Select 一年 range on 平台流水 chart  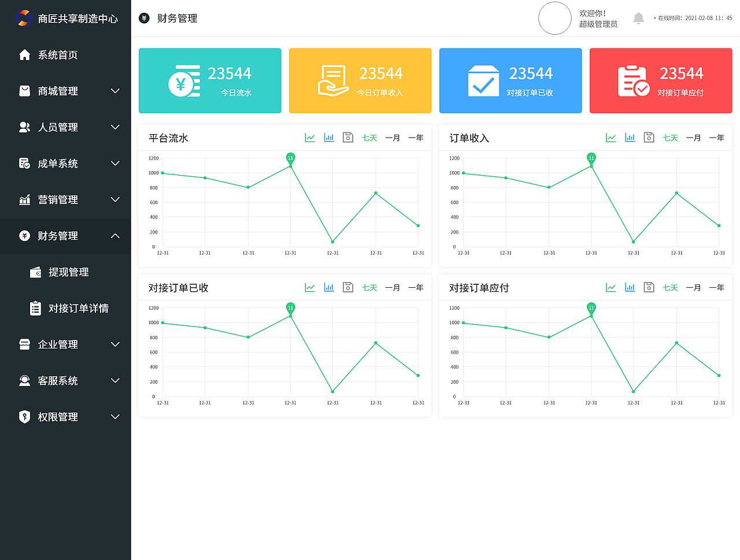pyautogui.click(x=416, y=138)
